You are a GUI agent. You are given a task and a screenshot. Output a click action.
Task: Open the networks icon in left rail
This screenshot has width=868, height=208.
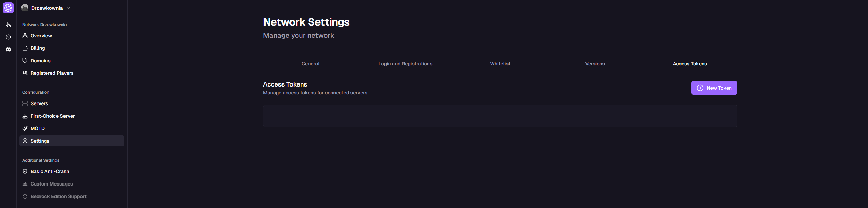point(8,25)
